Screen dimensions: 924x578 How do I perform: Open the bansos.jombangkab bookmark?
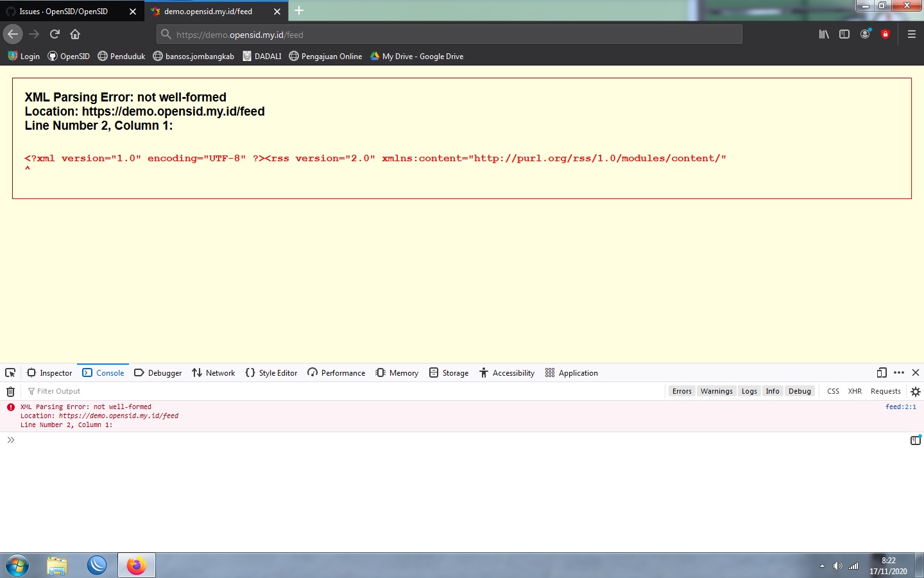(x=193, y=57)
